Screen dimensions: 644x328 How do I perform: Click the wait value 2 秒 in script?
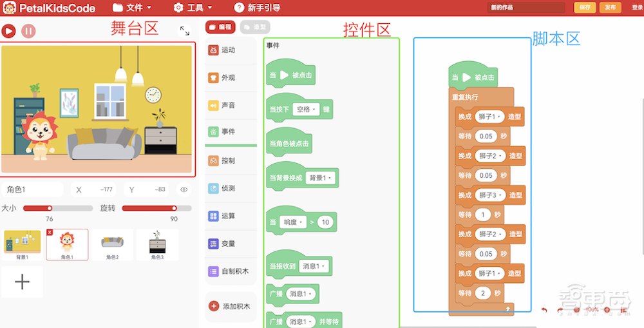[482, 293]
